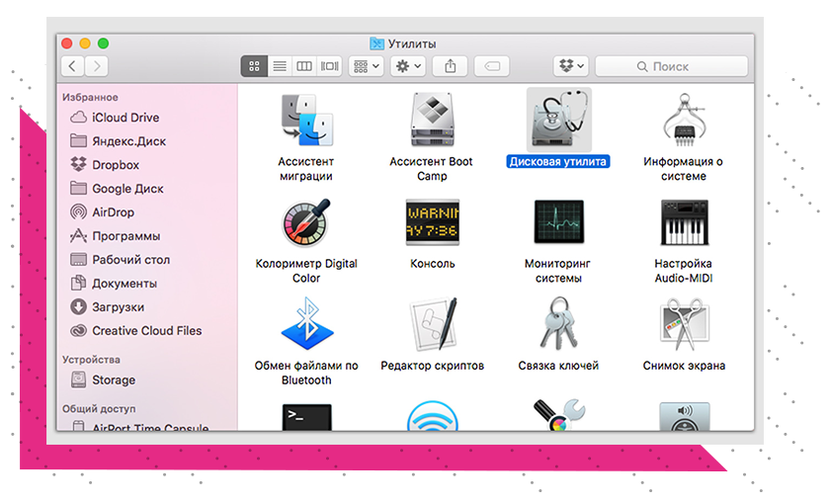Screen dimensions: 830x504
Task: Switch to list view mode
Action: [280, 66]
